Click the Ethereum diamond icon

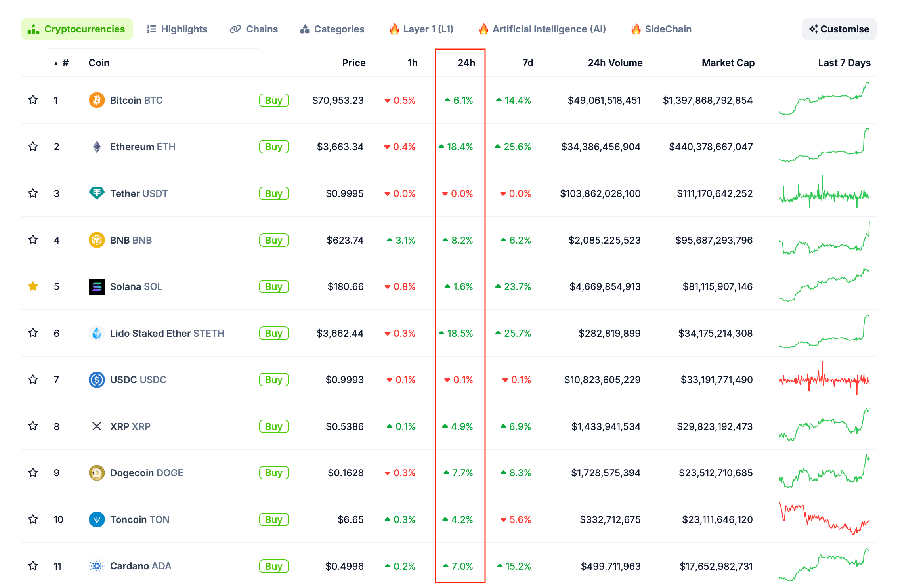click(x=97, y=147)
